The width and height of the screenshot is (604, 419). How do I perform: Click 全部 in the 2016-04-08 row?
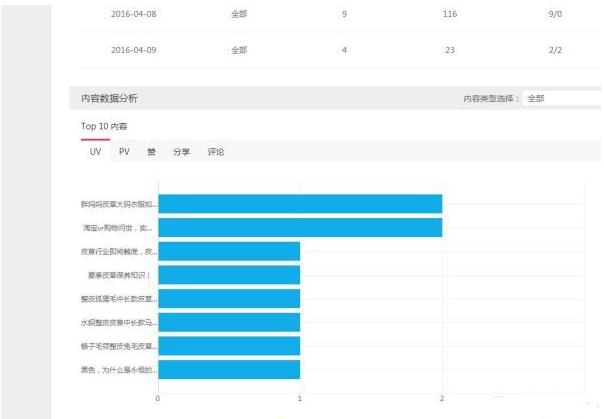point(239,14)
